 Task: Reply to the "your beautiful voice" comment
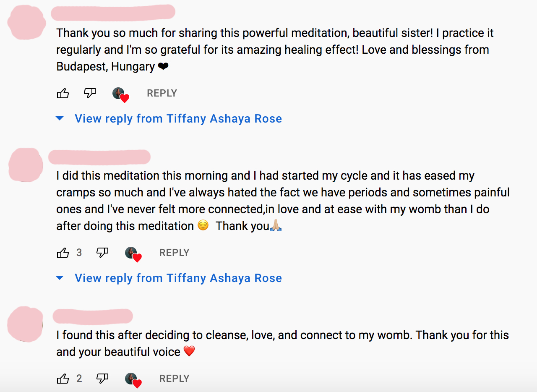175,379
